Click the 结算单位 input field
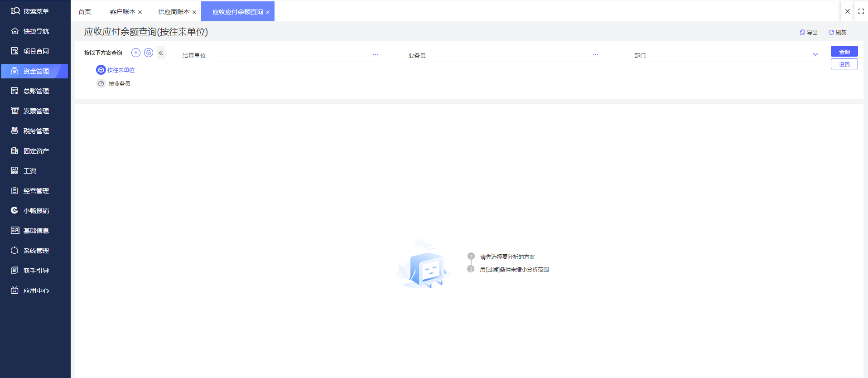Viewport: 868px width, 378px height. 295,55
